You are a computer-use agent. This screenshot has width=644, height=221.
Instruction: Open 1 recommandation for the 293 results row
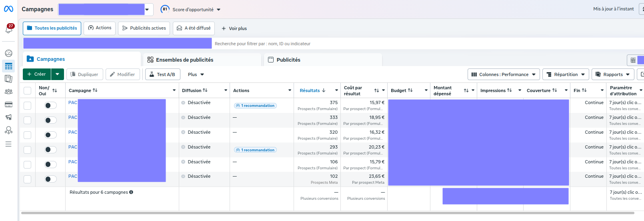point(255,150)
